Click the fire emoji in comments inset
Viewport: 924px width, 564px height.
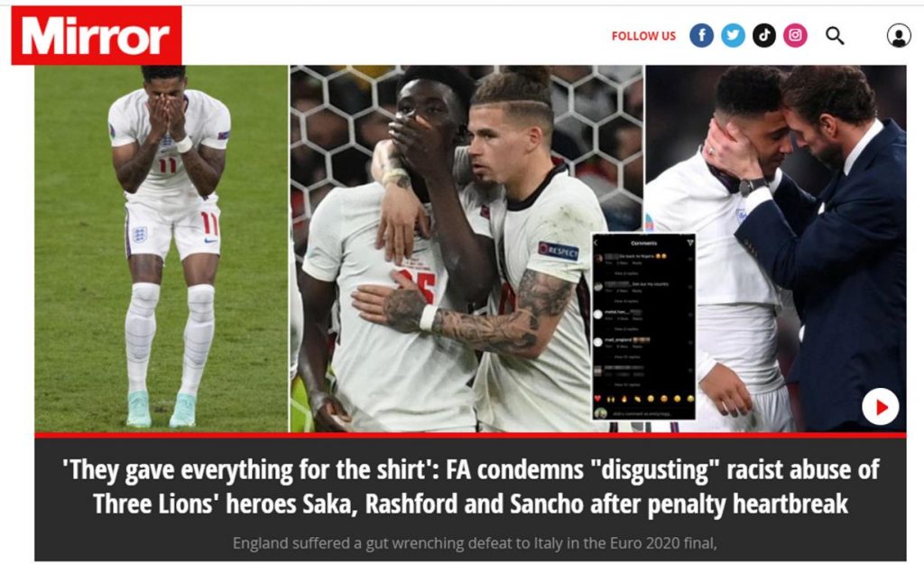624,399
